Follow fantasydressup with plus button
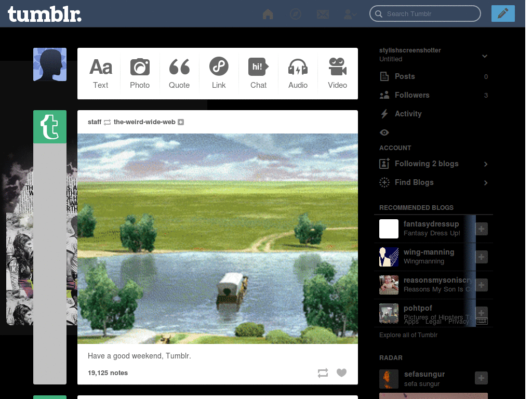This screenshot has height=399, width=532. point(481,229)
